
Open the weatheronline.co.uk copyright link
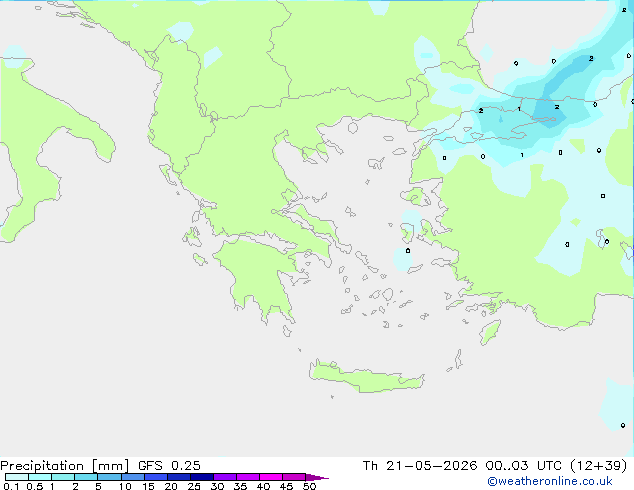[x=550, y=481]
